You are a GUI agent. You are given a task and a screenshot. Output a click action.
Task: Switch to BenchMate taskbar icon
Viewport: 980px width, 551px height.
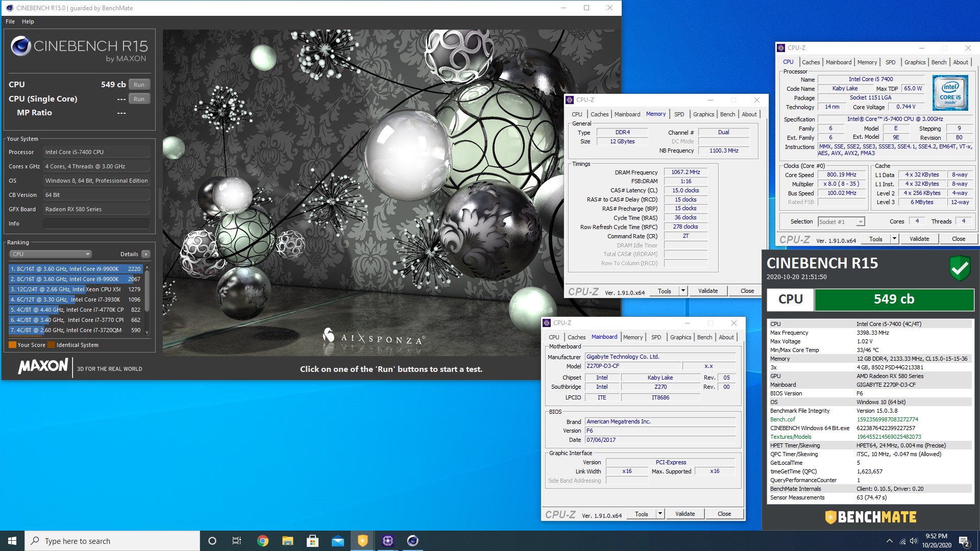[x=363, y=541]
